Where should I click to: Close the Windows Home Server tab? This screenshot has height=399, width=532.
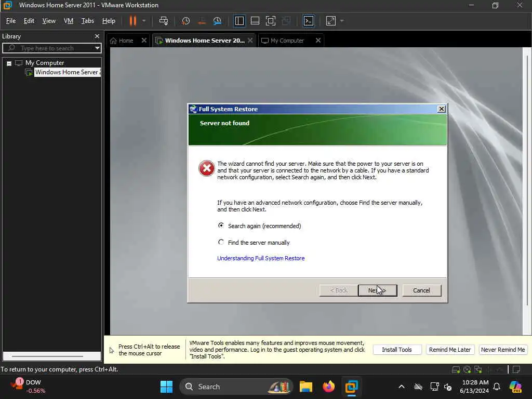click(250, 41)
